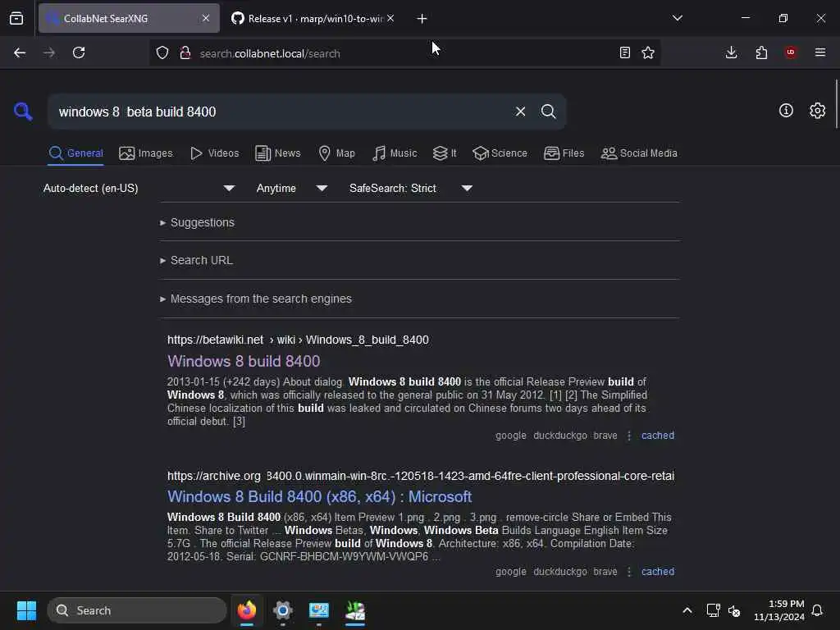Switch to the Release v1 GitHub tab
The image size is (840, 630).
[x=313, y=18]
